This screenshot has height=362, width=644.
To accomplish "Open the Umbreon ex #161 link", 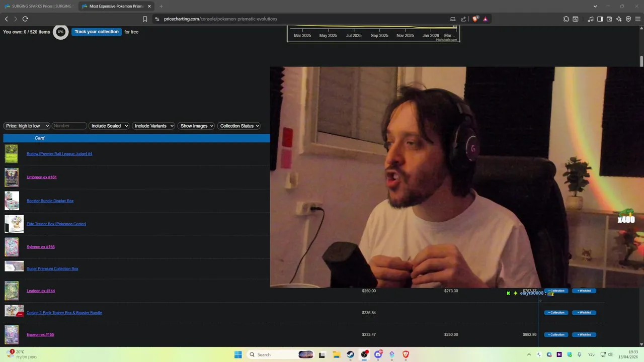I will tap(42, 177).
